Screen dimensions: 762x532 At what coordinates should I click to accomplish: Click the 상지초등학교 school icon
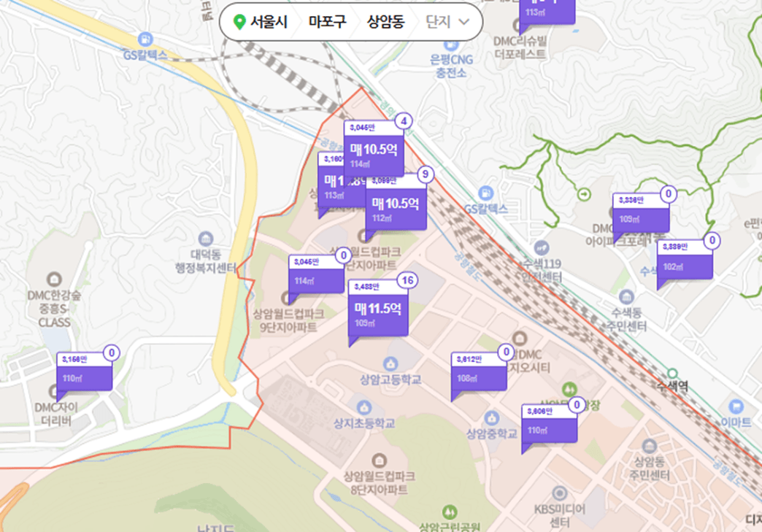[364, 407]
